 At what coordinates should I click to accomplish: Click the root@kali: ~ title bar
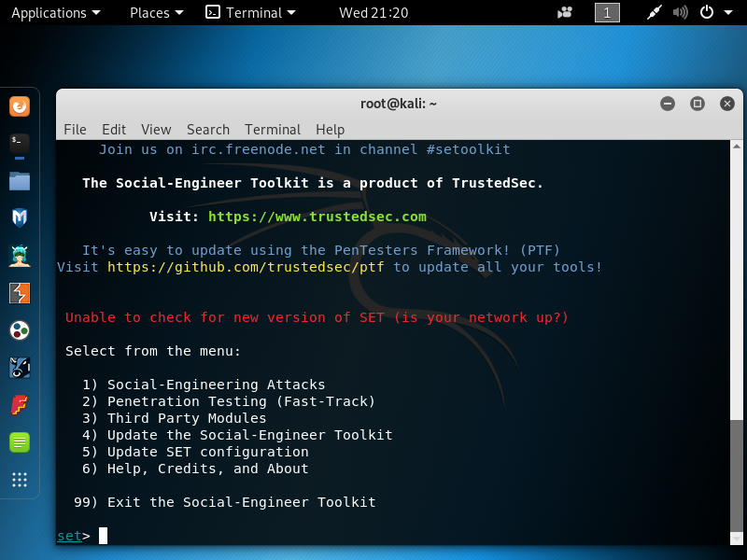tap(399, 104)
